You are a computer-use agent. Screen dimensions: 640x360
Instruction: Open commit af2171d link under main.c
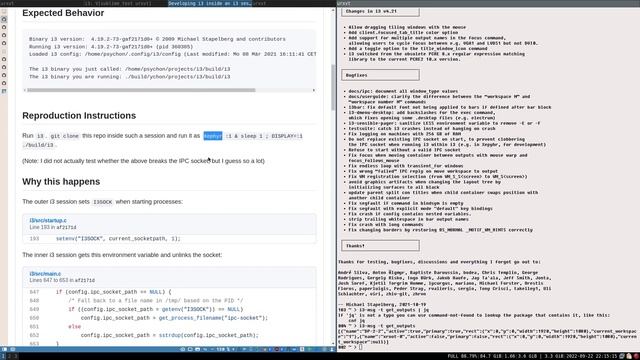[x=84, y=280]
